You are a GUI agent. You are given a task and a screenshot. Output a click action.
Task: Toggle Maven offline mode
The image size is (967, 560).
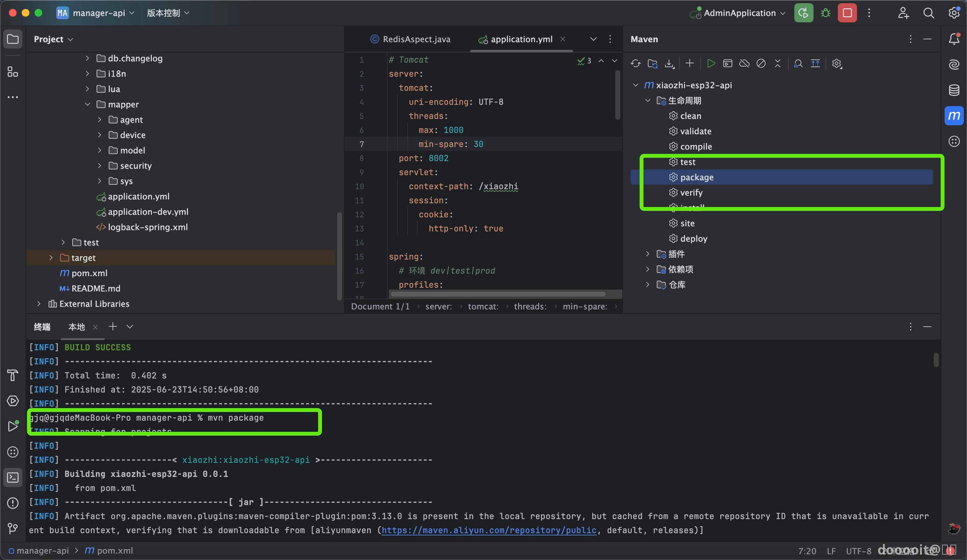click(744, 64)
